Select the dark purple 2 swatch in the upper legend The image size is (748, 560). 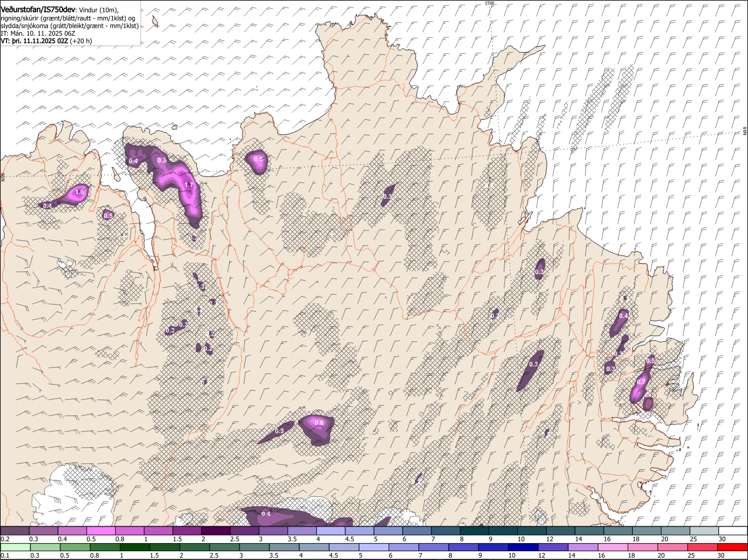(x=216, y=530)
